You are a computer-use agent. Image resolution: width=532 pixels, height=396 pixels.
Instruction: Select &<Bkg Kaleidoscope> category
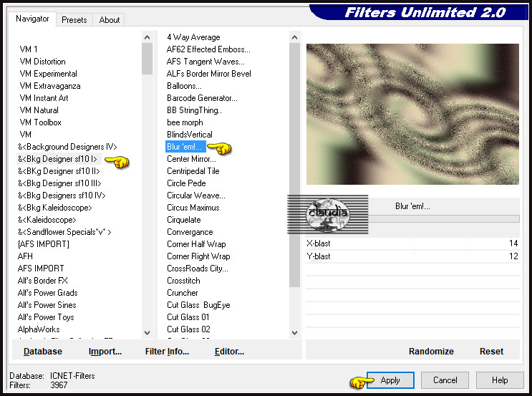pyautogui.click(x=54, y=208)
